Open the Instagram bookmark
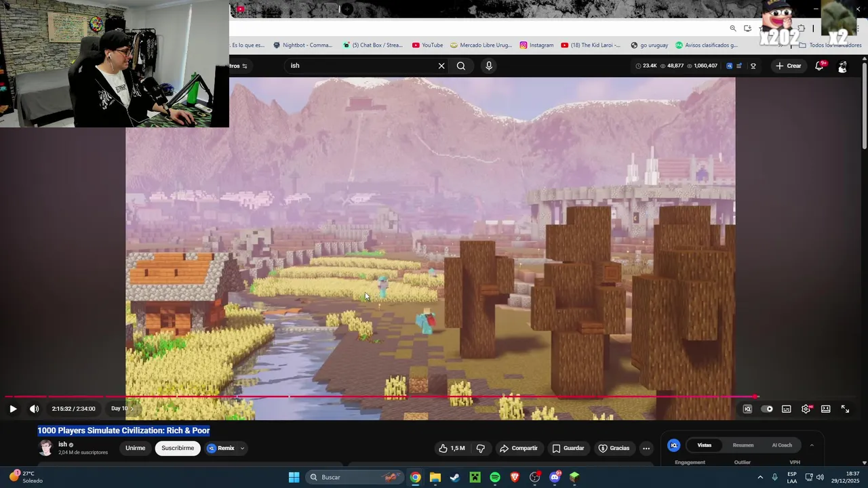The width and height of the screenshot is (868, 488). coord(536,45)
